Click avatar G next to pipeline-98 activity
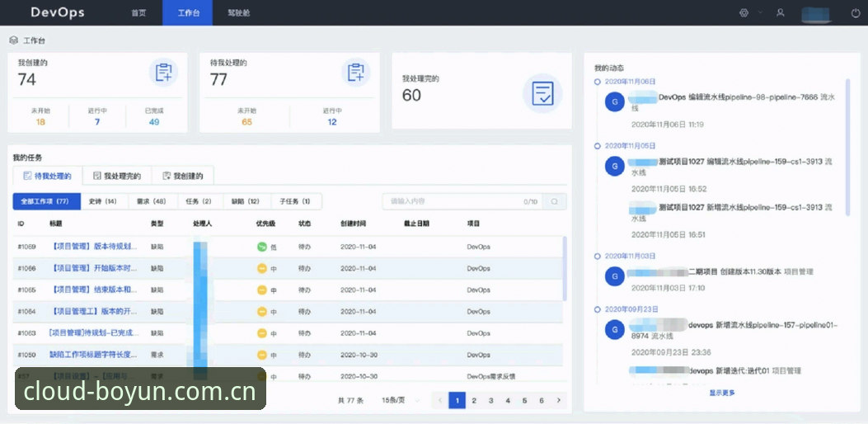 click(614, 101)
